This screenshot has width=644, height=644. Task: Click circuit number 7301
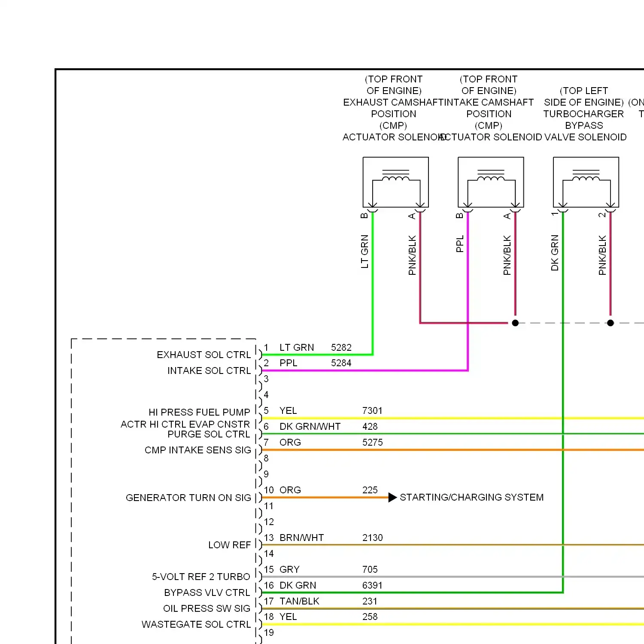coord(372,410)
